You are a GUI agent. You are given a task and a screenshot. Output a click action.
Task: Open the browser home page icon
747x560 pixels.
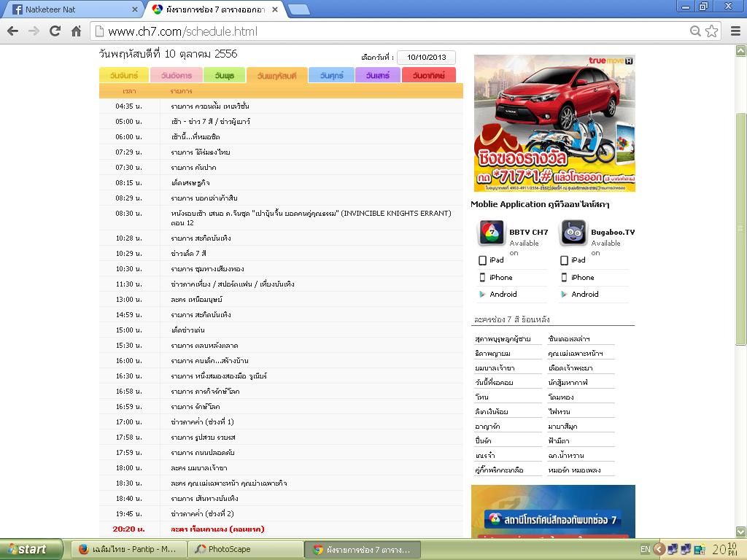(76, 31)
